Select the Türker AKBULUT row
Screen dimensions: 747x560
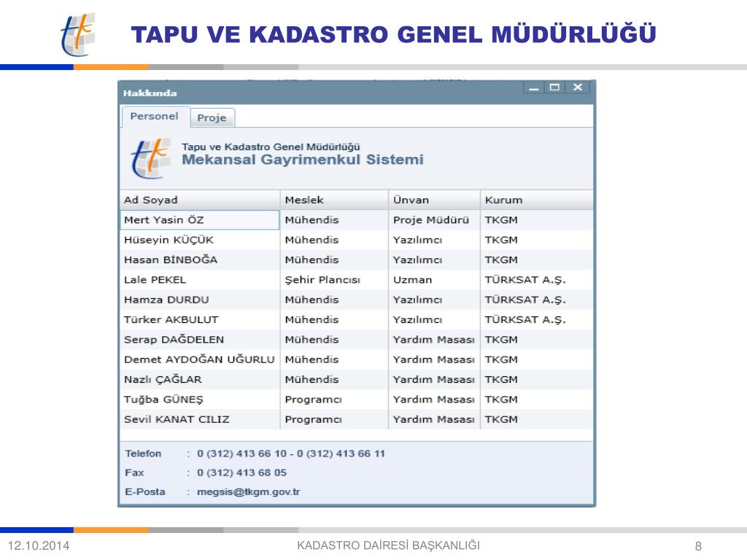(356, 320)
